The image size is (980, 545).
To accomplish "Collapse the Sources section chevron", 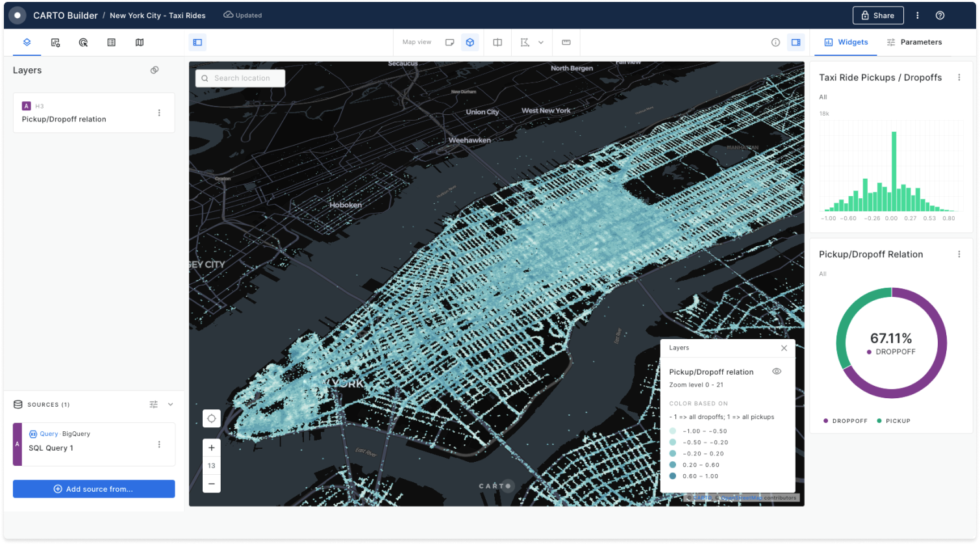I will pos(170,404).
